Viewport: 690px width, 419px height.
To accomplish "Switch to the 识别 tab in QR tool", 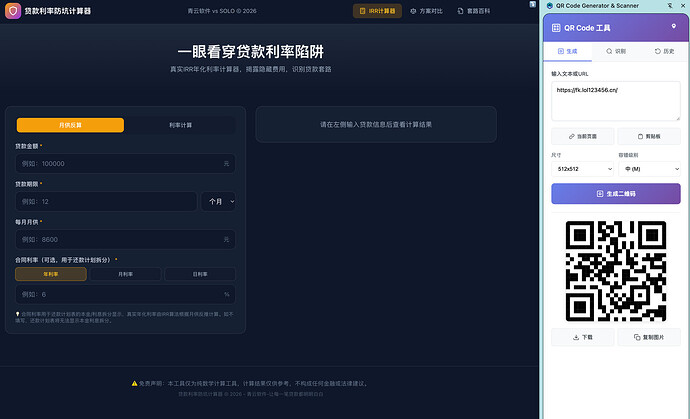I will pyautogui.click(x=616, y=51).
